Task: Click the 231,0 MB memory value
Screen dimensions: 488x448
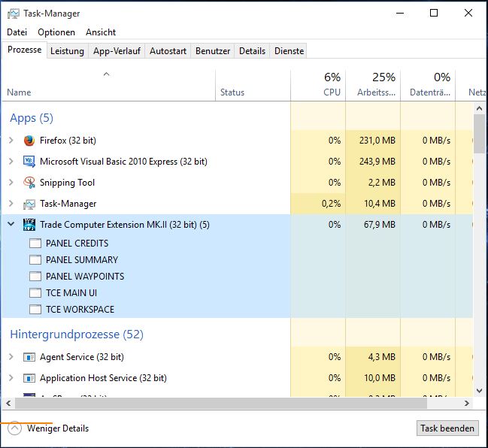Action: pos(377,141)
